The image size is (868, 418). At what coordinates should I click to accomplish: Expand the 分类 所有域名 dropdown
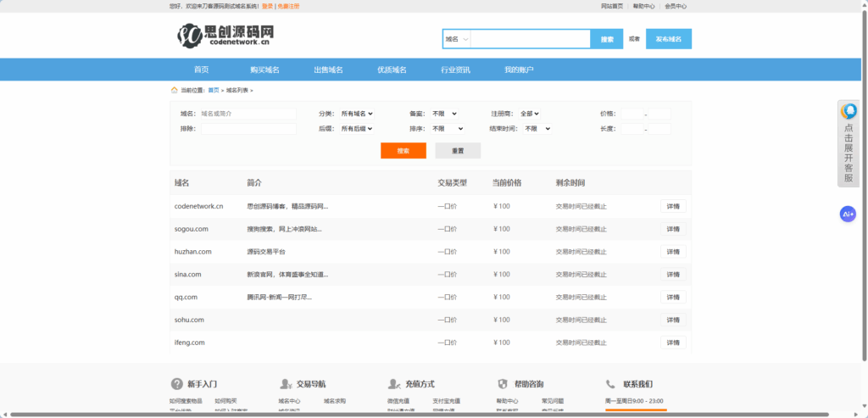[357, 114]
